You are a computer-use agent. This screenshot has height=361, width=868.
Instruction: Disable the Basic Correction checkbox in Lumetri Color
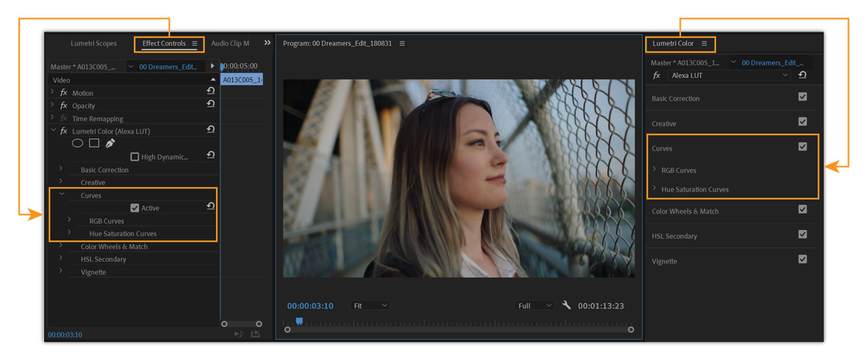802,97
